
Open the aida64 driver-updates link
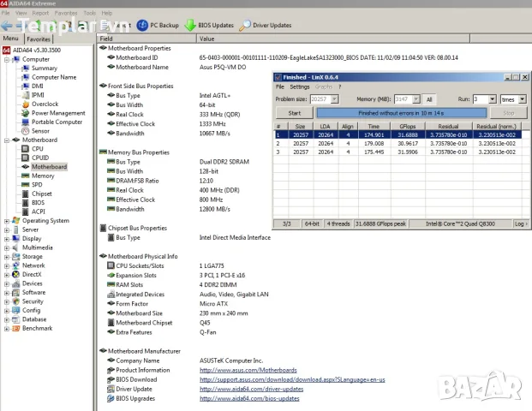[x=251, y=389]
